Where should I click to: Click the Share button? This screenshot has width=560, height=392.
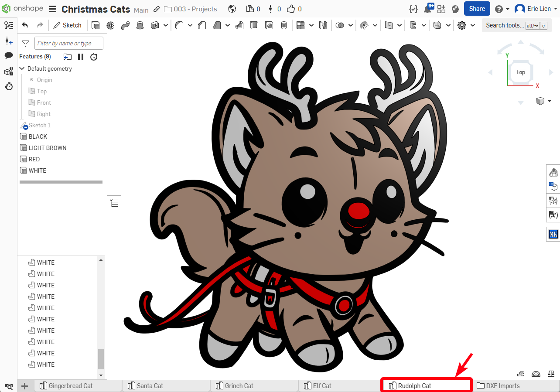click(x=477, y=9)
